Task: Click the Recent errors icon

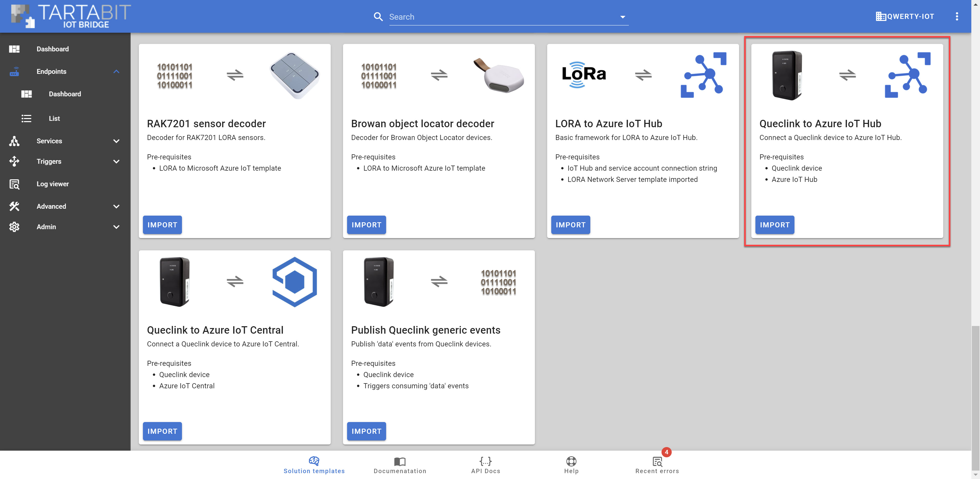Action: point(657,461)
